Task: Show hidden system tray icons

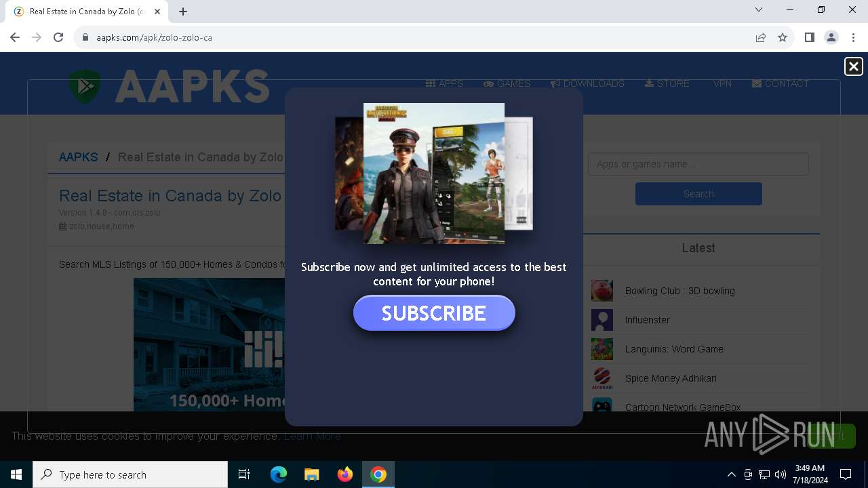Action: (x=731, y=474)
